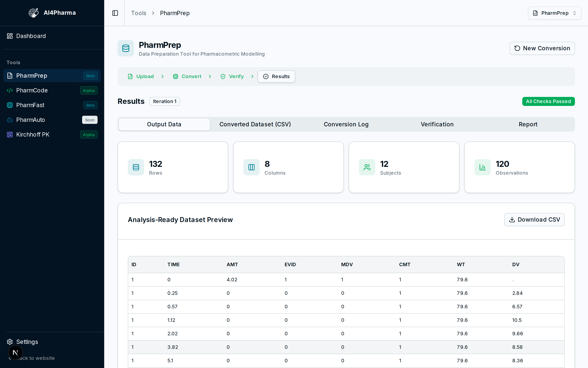Viewport: 588px width, 368px height.
Task: Click the Soon badge beside PharmAuto
Action: (x=90, y=120)
